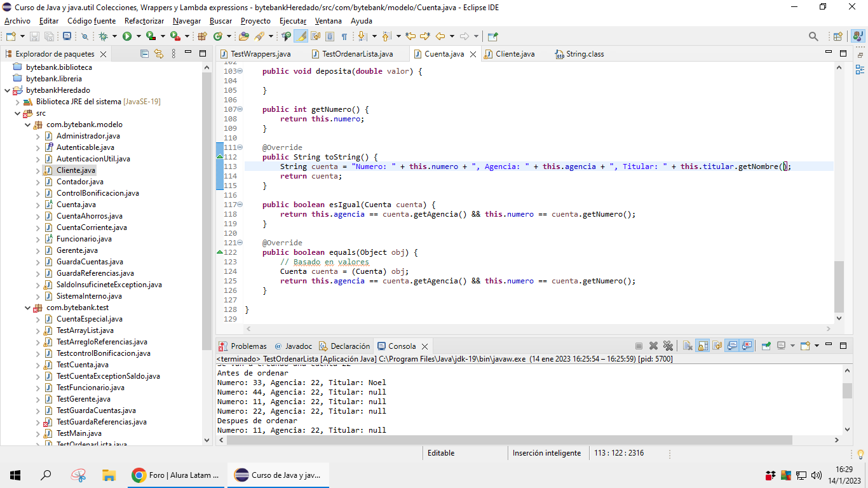Image resolution: width=868 pixels, height=488 pixels.
Task: Collapse all in Explorador de paquetes
Action: click(x=144, y=54)
